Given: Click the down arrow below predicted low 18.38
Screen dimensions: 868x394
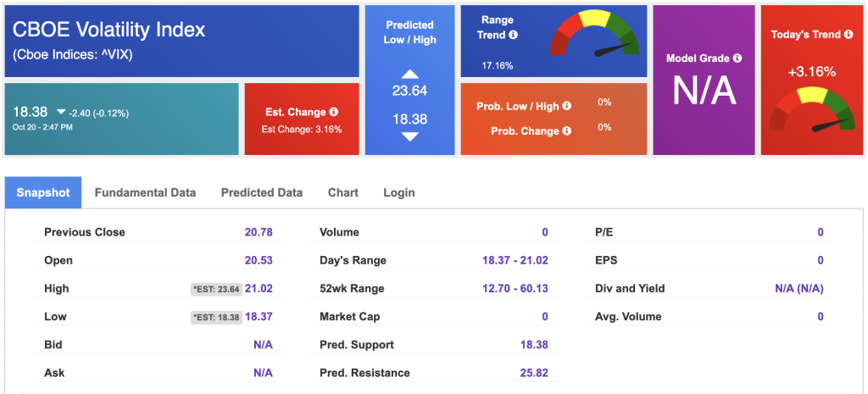Looking at the screenshot, I should (x=409, y=136).
